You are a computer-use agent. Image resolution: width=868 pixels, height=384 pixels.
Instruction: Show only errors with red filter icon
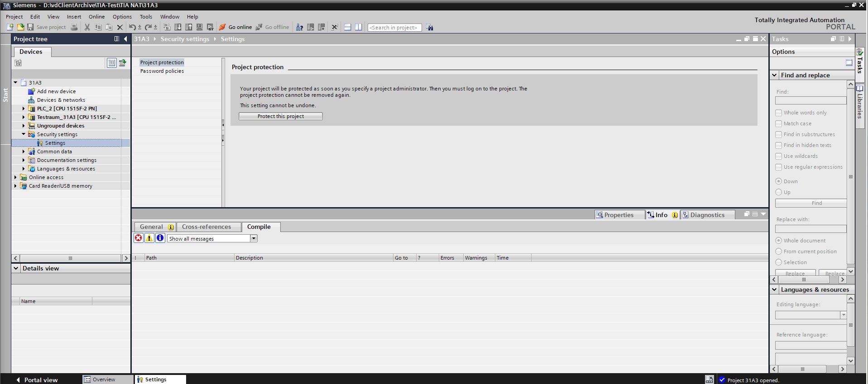pos(139,238)
